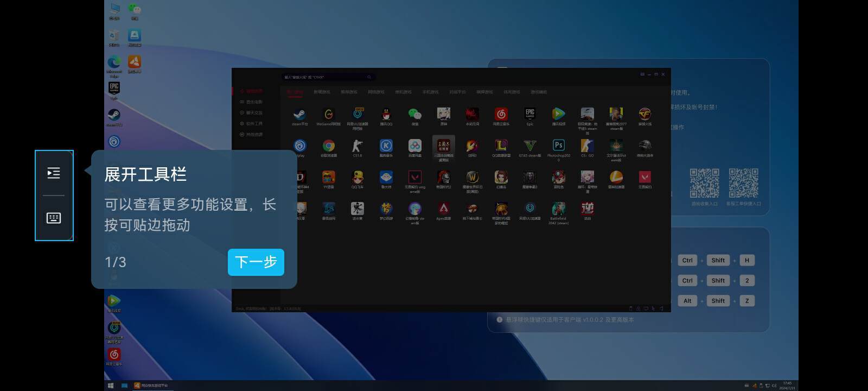Open WeGame icon in the launcher grid
Screen dimensions: 868x391
click(x=329, y=114)
